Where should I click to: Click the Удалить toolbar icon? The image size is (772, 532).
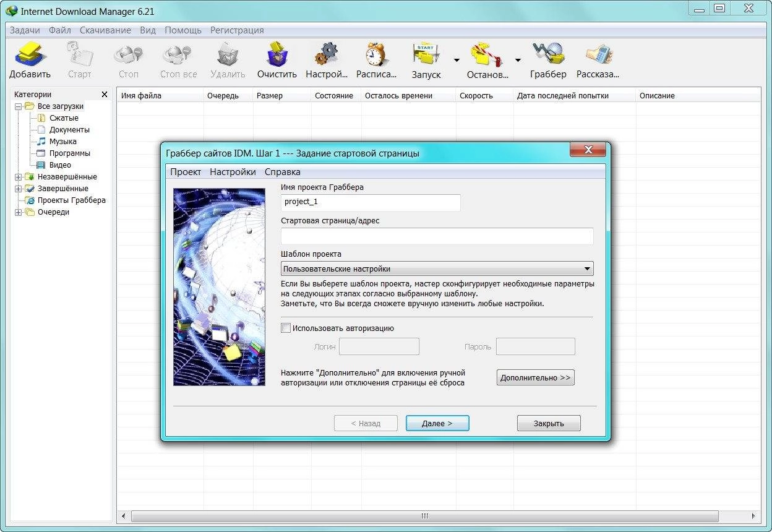point(228,54)
